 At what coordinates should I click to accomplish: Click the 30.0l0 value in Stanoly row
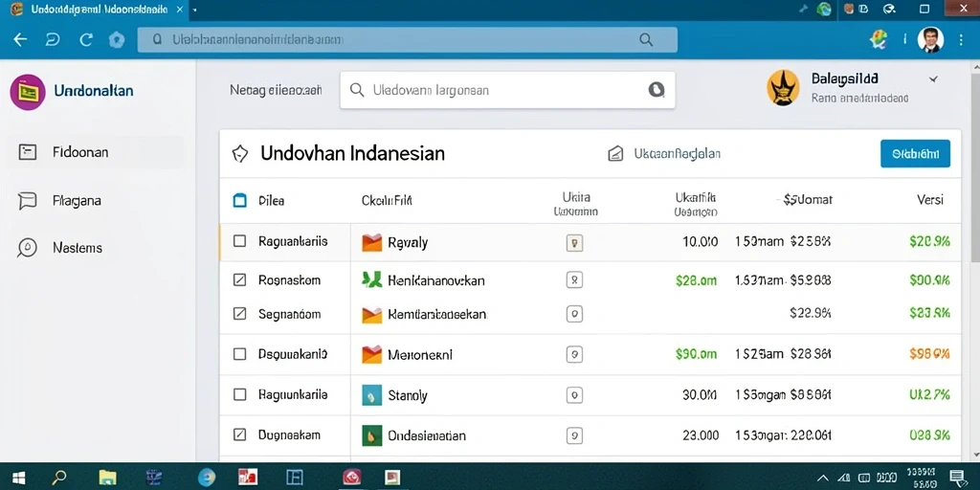coord(700,395)
